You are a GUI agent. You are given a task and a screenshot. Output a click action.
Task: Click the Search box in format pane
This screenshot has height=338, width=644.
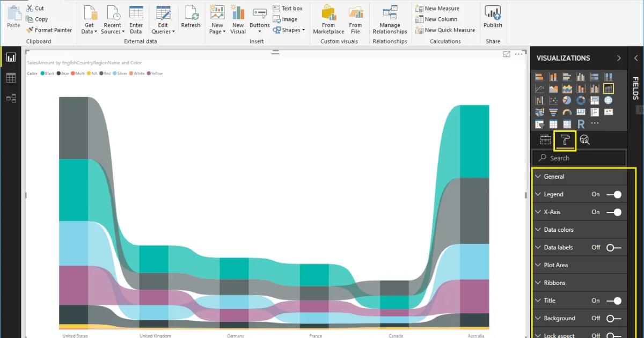point(579,158)
